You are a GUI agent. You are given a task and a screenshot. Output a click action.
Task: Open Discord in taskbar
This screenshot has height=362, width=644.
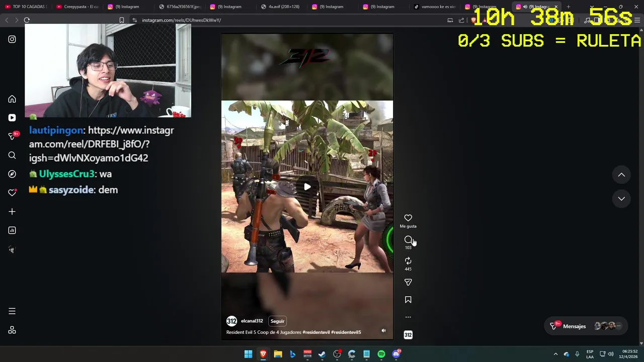pyautogui.click(x=396, y=354)
